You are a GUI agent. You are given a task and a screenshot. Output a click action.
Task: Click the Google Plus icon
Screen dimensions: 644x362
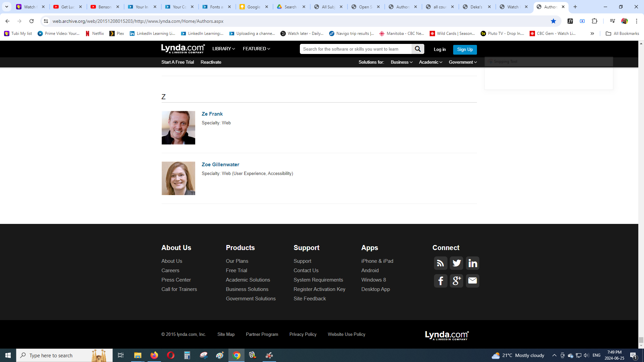click(x=456, y=281)
